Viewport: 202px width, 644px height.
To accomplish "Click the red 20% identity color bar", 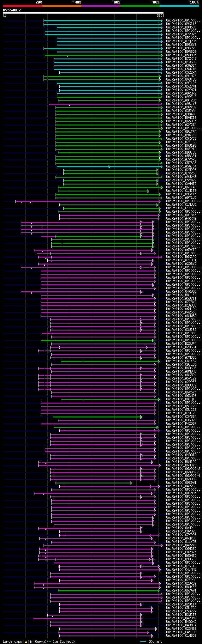I will [x=22, y=5].
